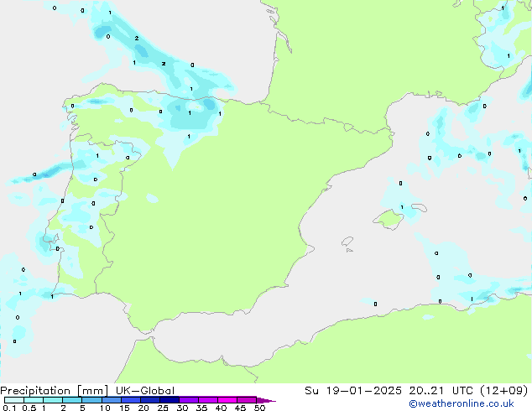
Task: Click legend tick label '50'
Action: (259, 408)
